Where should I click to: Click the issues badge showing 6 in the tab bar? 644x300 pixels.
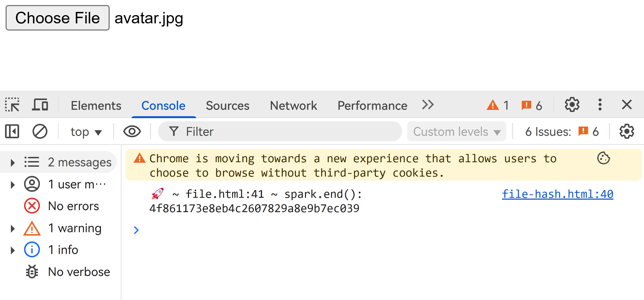point(532,105)
